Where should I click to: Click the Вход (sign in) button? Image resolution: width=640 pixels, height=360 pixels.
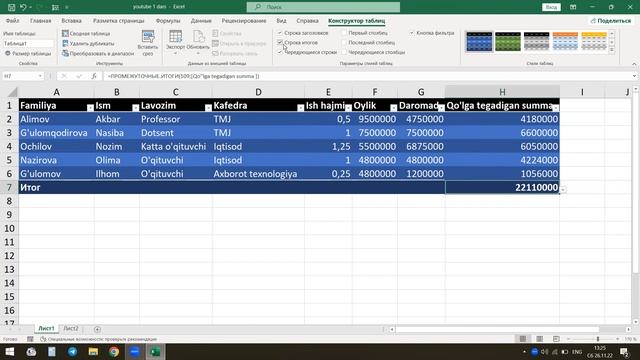coord(551,7)
